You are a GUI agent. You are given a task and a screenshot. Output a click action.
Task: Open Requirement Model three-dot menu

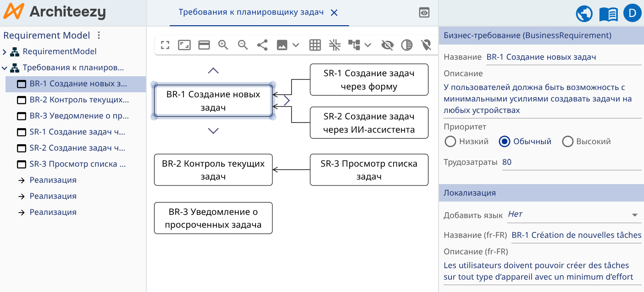(99, 35)
